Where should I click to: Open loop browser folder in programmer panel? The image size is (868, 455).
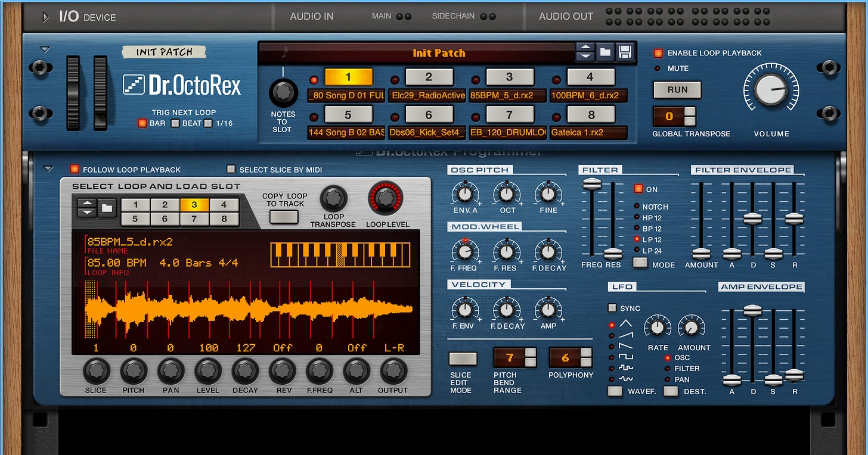[x=107, y=208]
